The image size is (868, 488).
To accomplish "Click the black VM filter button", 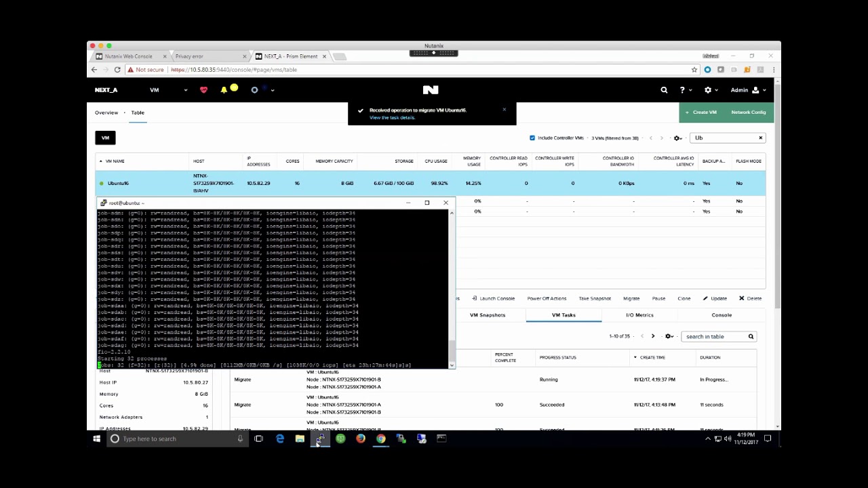I will 105,138.
